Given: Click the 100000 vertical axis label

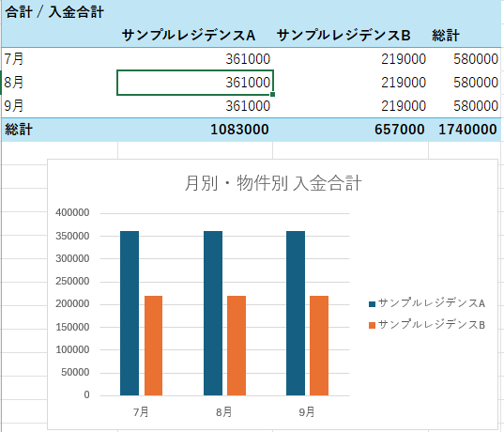Looking at the screenshot, I should click(72, 349).
